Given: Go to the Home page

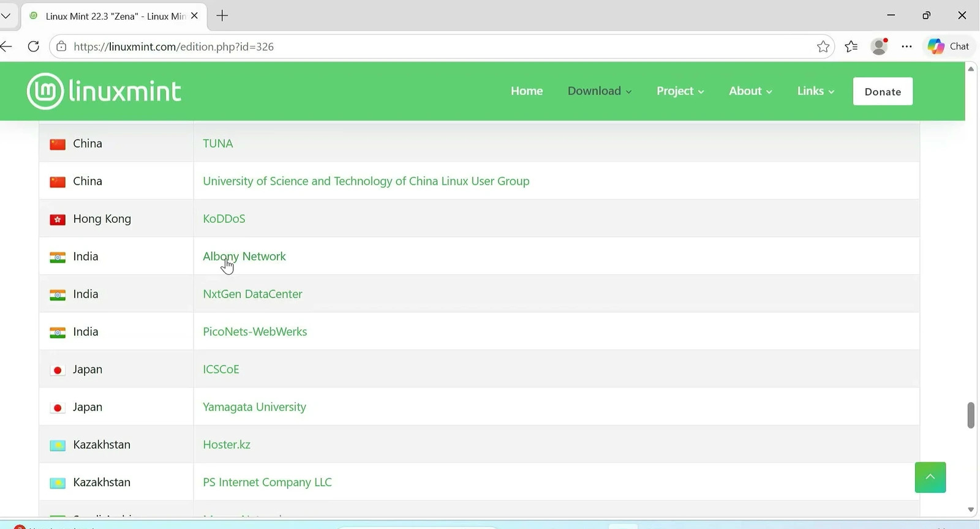Looking at the screenshot, I should point(527,91).
